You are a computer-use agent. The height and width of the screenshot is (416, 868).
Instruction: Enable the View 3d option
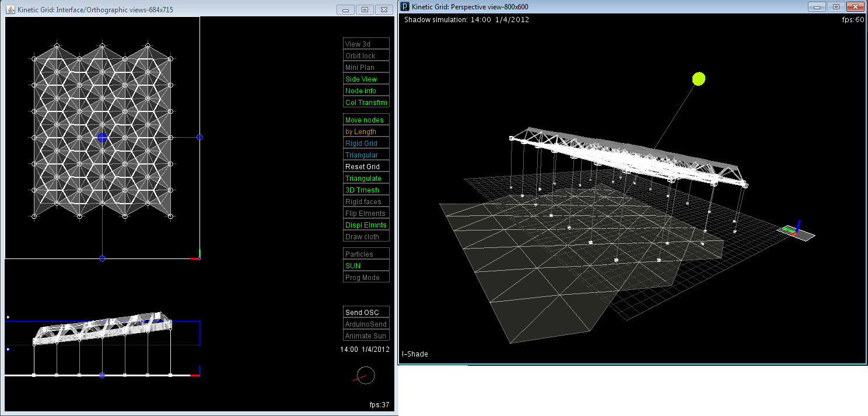[366, 44]
